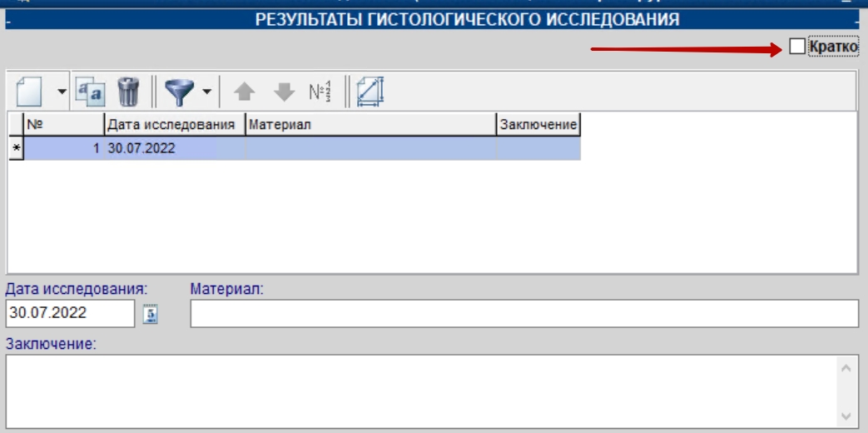Open the calendar picker beside the date
This screenshot has width=868, height=433.
point(151,314)
